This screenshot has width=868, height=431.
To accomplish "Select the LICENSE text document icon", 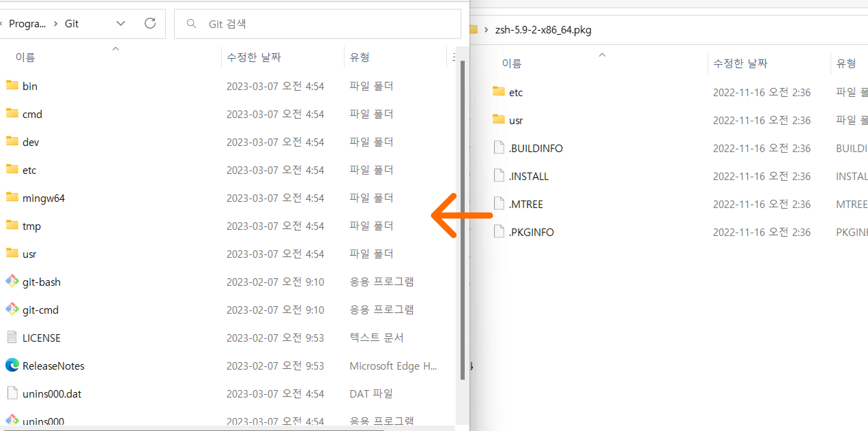I will pos(12,337).
